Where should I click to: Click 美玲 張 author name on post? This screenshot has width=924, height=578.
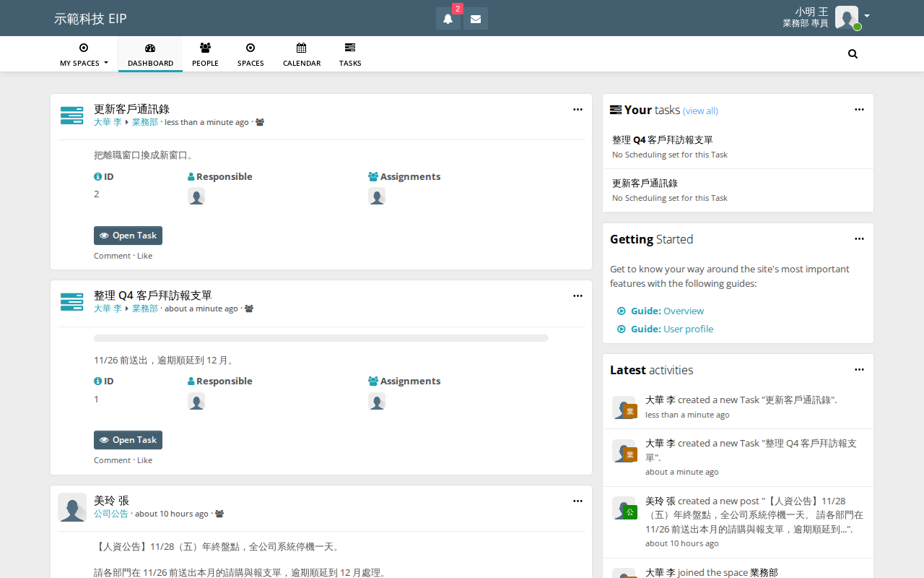click(111, 501)
